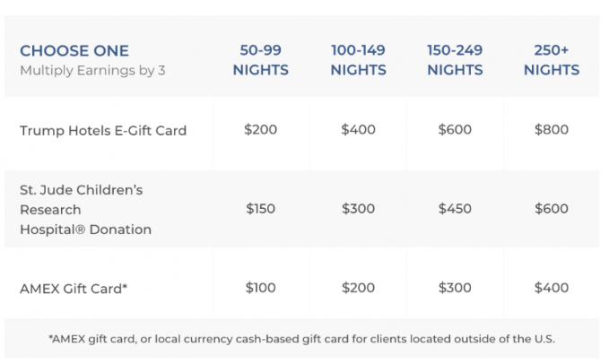Select the $800 Trump Hotels E-Gift Card value

pyautogui.click(x=552, y=130)
